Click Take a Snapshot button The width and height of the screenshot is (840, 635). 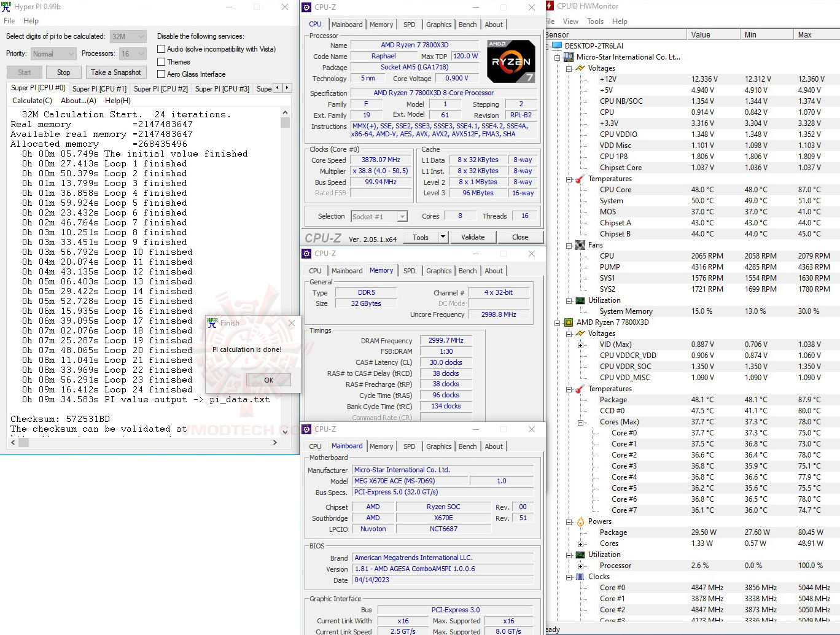(x=116, y=72)
